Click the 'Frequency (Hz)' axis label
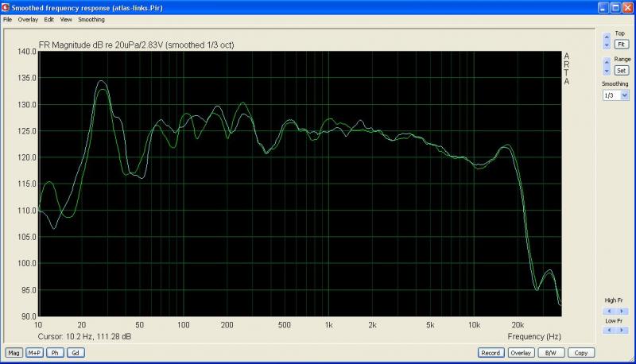The image size is (636, 364). pos(534,336)
